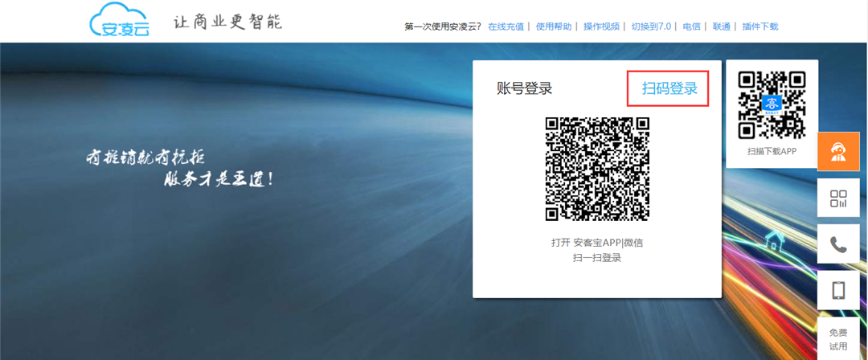868x360 pixels.
Task: Click the 让商业更智能 slogan
Action: coord(227,22)
